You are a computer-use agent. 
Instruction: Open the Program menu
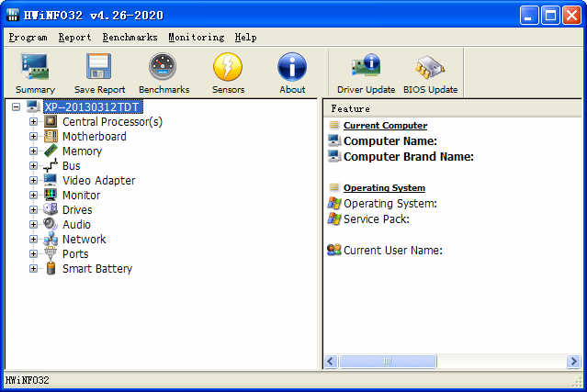(x=28, y=38)
